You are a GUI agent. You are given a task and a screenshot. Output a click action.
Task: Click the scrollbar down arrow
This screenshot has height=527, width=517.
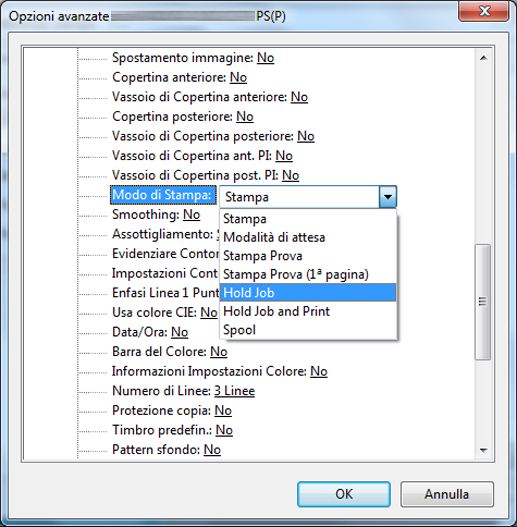(483, 450)
